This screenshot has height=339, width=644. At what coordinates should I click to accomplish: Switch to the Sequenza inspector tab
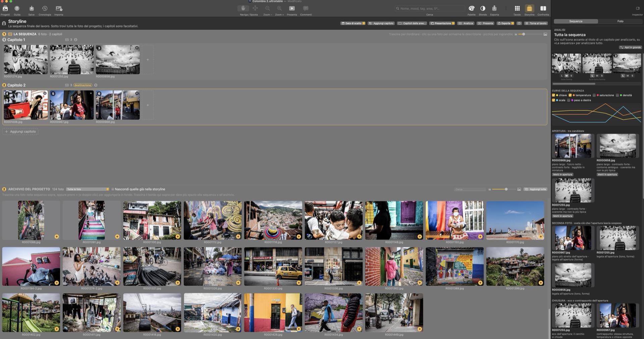[576, 21]
